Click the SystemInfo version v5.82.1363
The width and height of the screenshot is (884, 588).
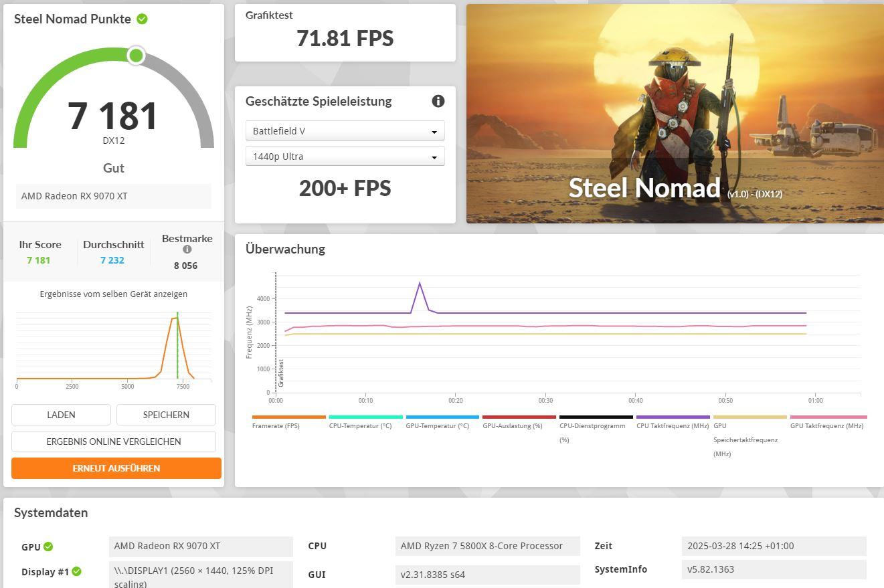774,569
